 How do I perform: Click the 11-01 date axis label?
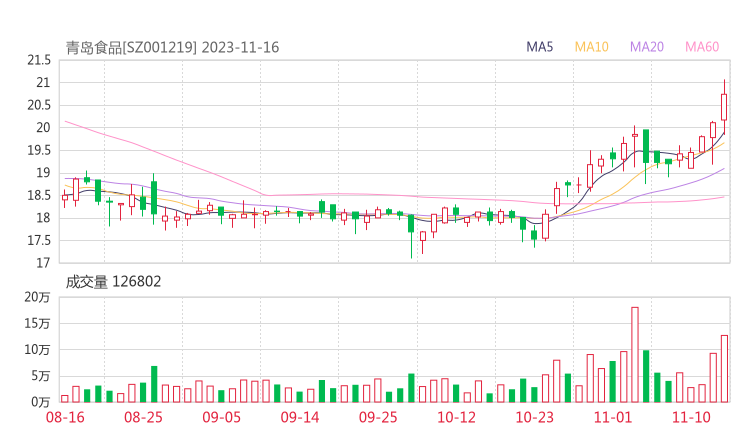point(613,417)
